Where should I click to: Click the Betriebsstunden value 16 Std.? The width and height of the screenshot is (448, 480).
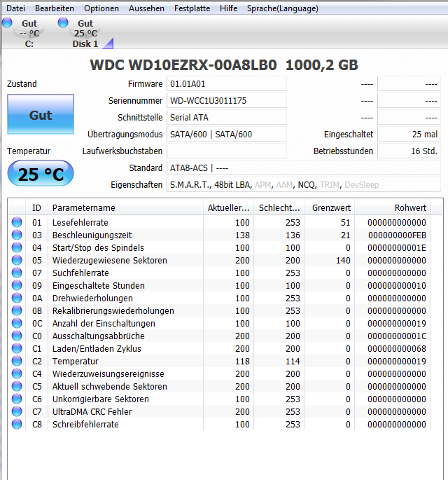pos(409,151)
